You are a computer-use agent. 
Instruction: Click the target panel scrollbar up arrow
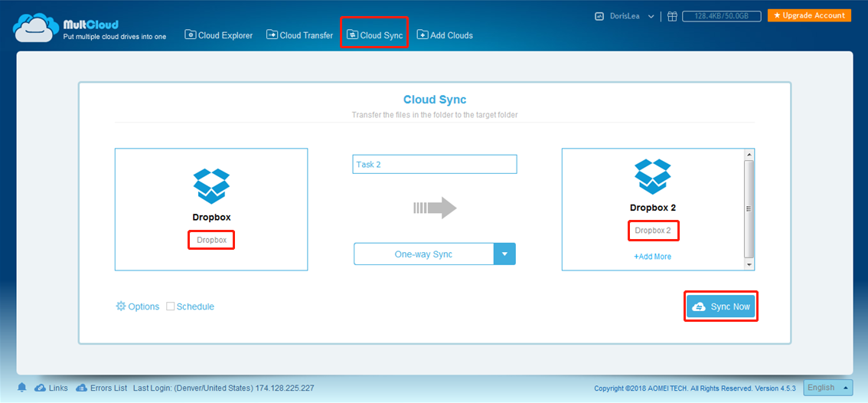coord(749,154)
